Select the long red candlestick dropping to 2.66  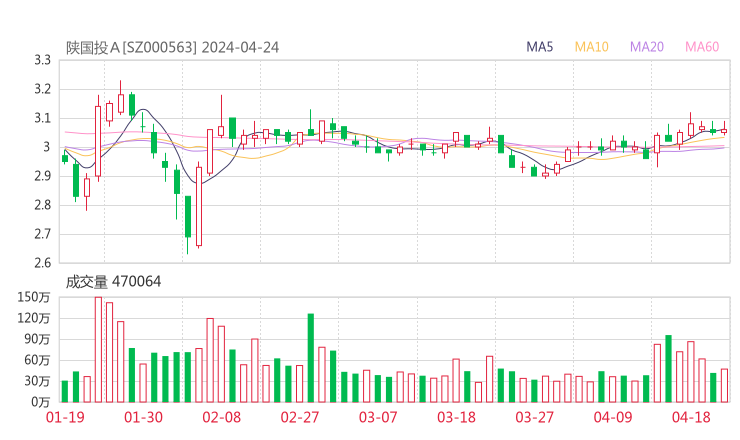[x=199, y=207]
